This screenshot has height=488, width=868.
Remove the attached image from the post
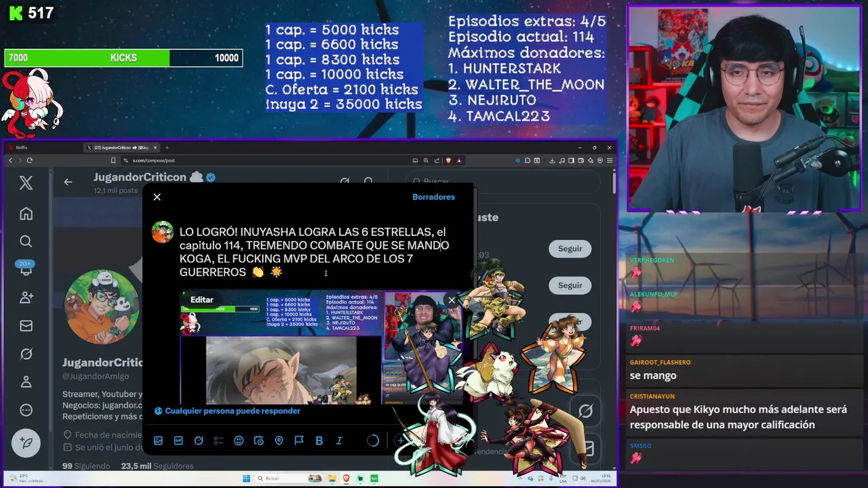pos(452,300)
